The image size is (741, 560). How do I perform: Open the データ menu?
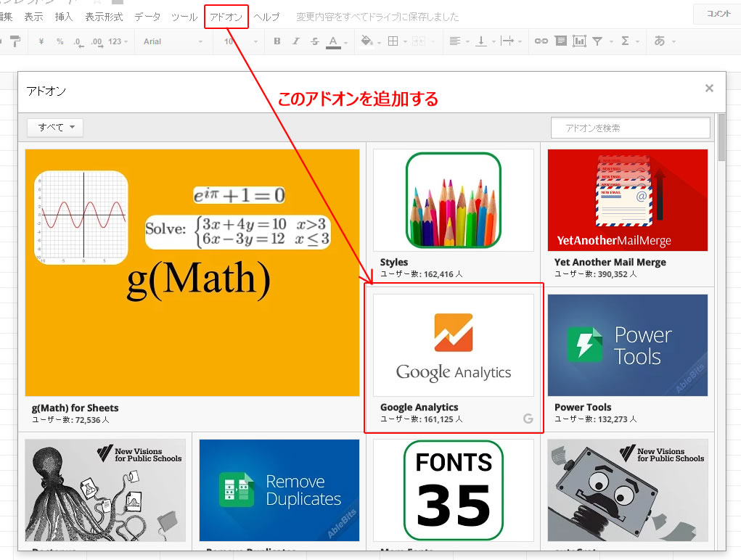[147, 17]
